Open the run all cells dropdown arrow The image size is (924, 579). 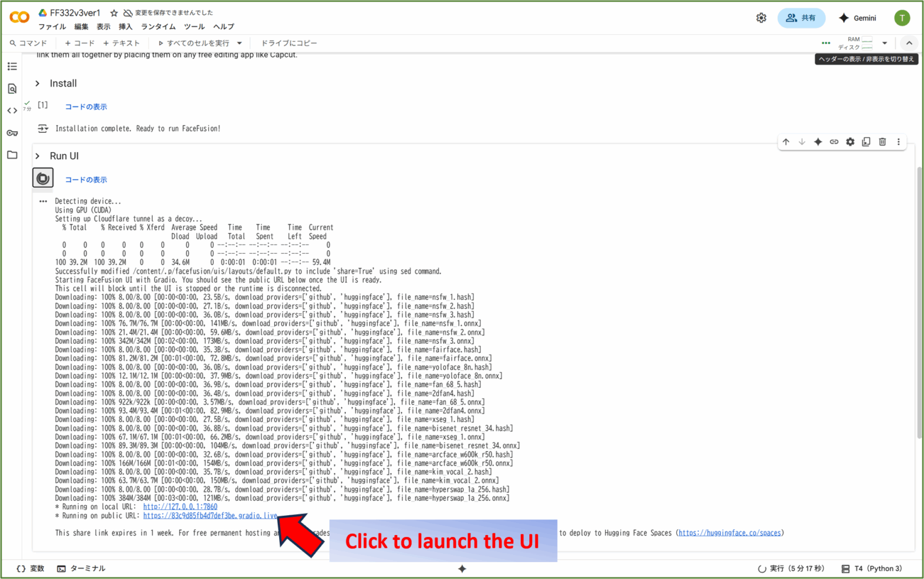point(239,43)
